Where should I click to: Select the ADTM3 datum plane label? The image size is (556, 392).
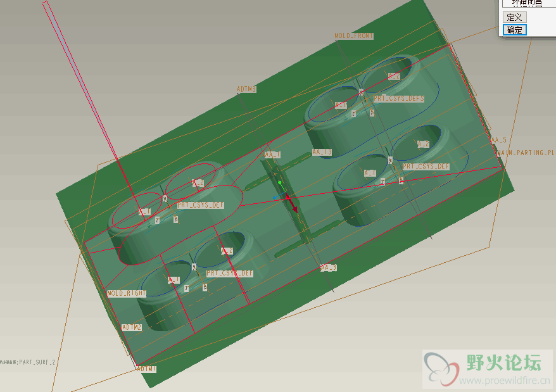tap(246, 89)
